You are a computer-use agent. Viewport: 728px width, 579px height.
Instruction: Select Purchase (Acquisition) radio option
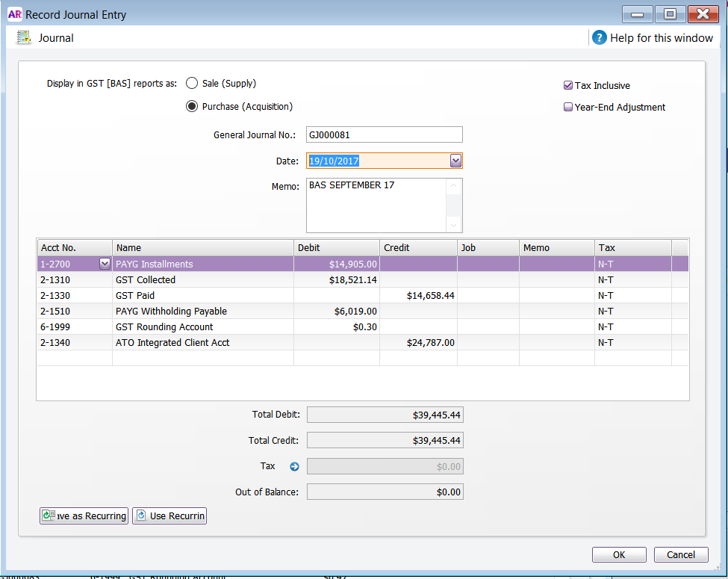[192, 107]
